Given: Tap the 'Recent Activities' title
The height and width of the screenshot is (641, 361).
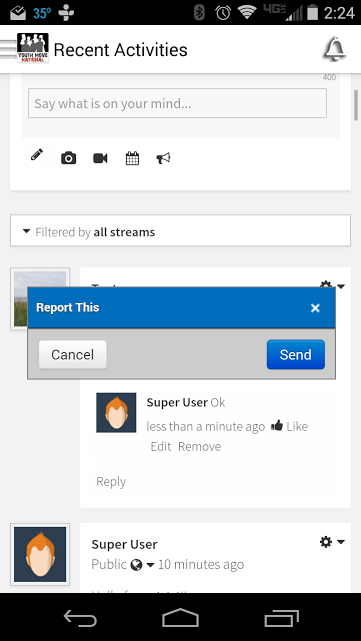Looking at the screenshot, I should point(121,50).
